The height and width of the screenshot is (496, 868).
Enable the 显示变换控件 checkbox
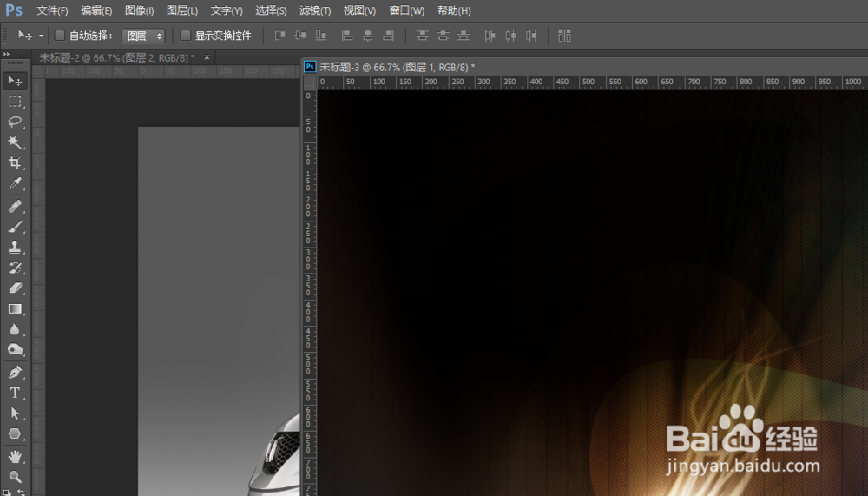pos(186,36)
